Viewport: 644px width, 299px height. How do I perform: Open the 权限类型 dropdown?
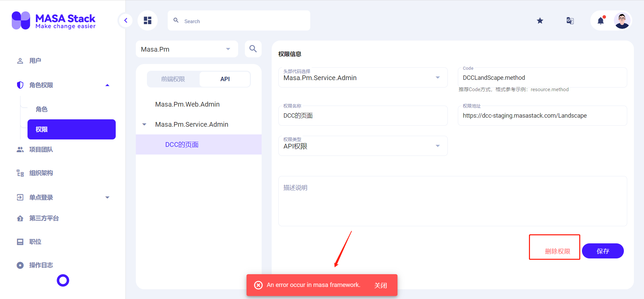(x=363, y=146)
